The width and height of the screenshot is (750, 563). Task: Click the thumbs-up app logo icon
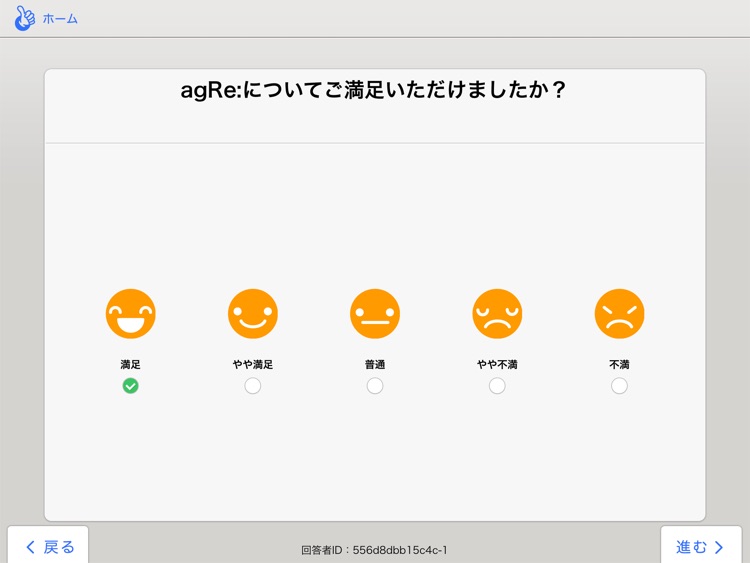tap(24, 18)
